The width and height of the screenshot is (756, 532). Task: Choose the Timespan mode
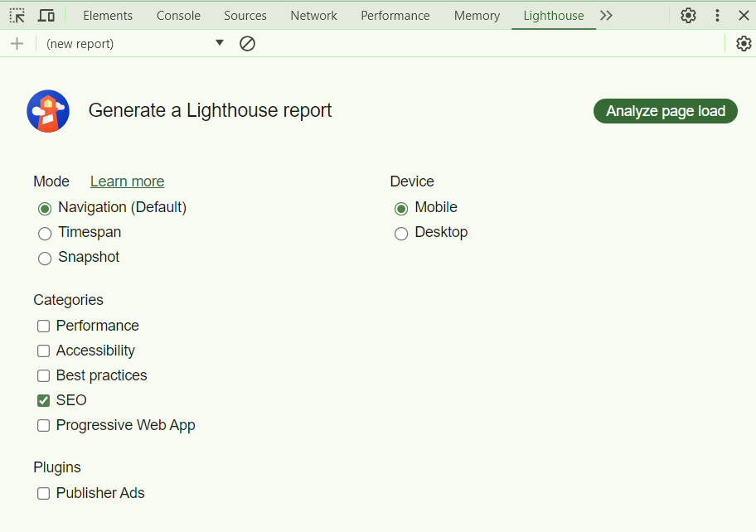point(45,234)
